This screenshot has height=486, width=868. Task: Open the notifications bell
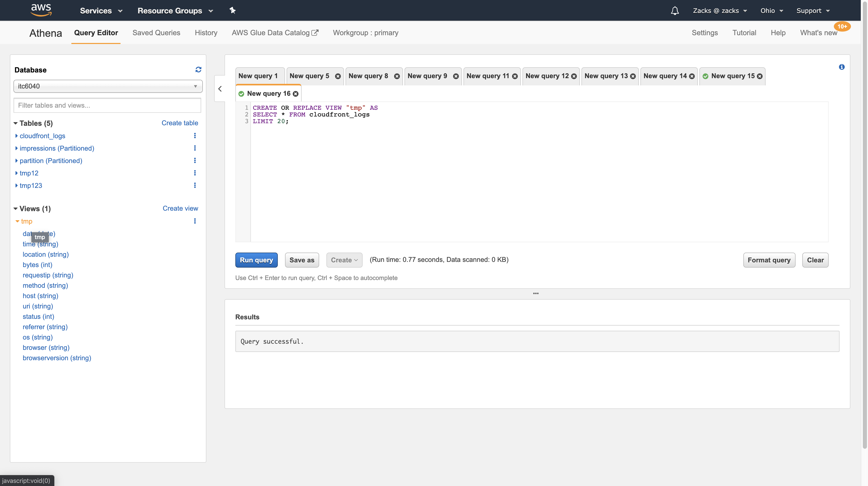[x=675, y=11]
